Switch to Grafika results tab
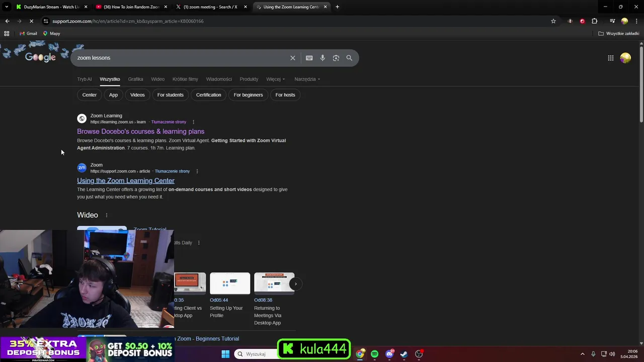This screenshot has height=362, width=644. point(135,79)
